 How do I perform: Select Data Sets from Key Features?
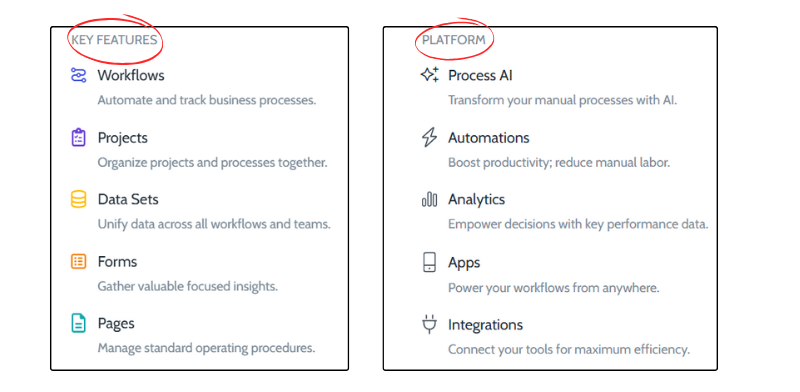pyautogui.click(x=128, y=199)
